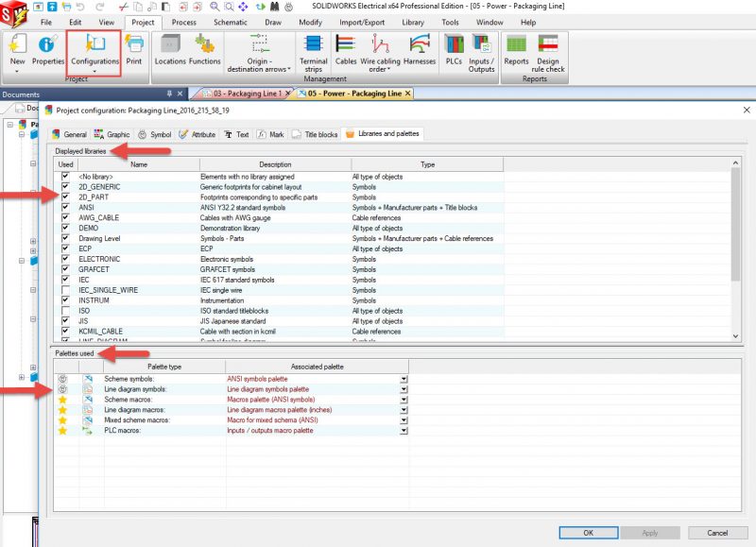Image resolution: width=756 pixels, height=547 pixels.
Task: Click scroll up arrow of libraries list
Action: 735,162
